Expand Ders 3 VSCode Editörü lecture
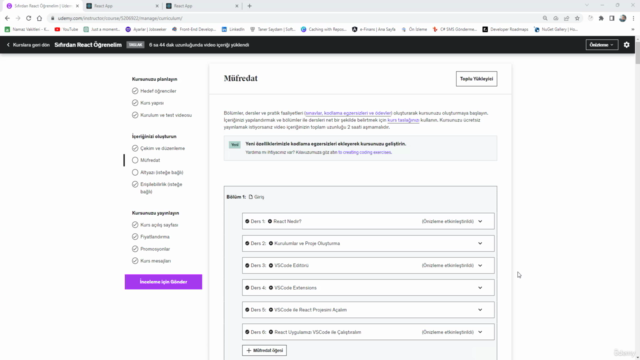The width and height of the screenshot is (640, 360). click(480, 265)
